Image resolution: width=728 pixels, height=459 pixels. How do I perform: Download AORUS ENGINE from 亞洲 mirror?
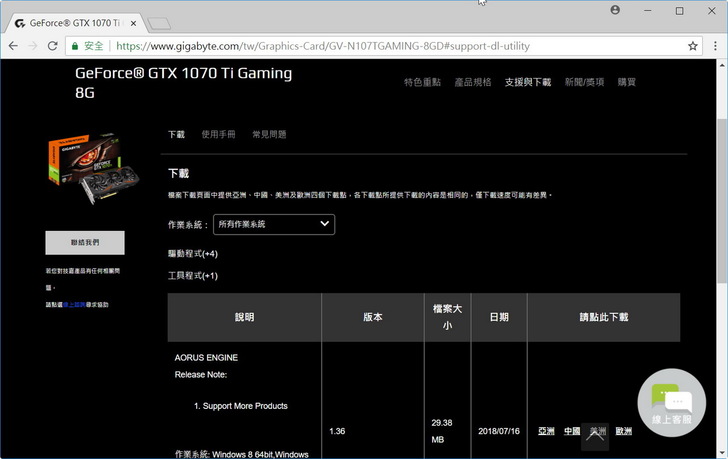point(546,431)
